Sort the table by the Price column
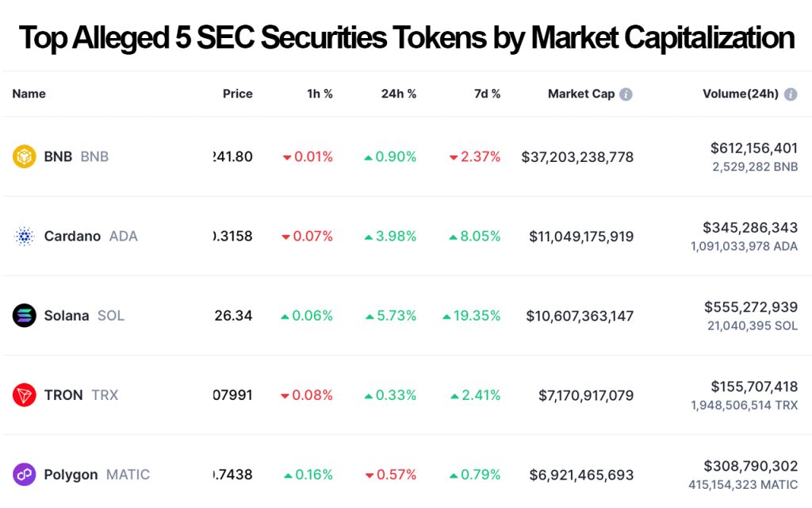Image resolution: width=812 pixels, height=508 pixels. [237, 93]
